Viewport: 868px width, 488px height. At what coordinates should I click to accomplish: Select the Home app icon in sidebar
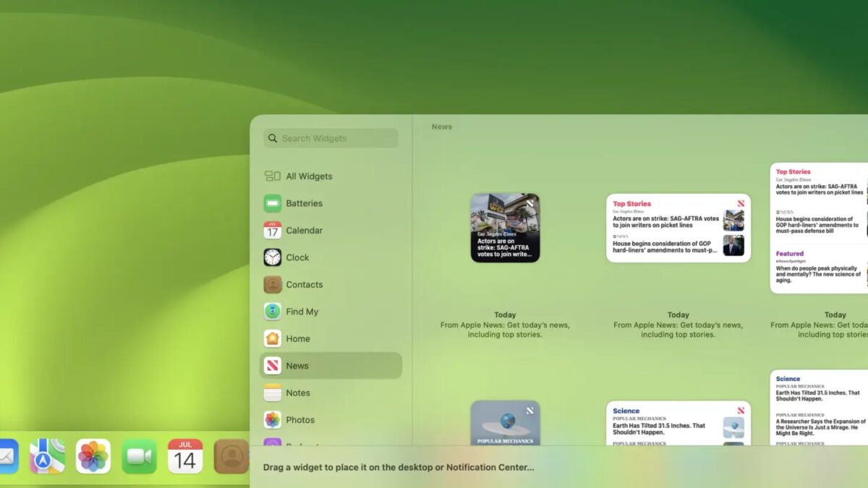pyautogui.click(x=273, y=338)
